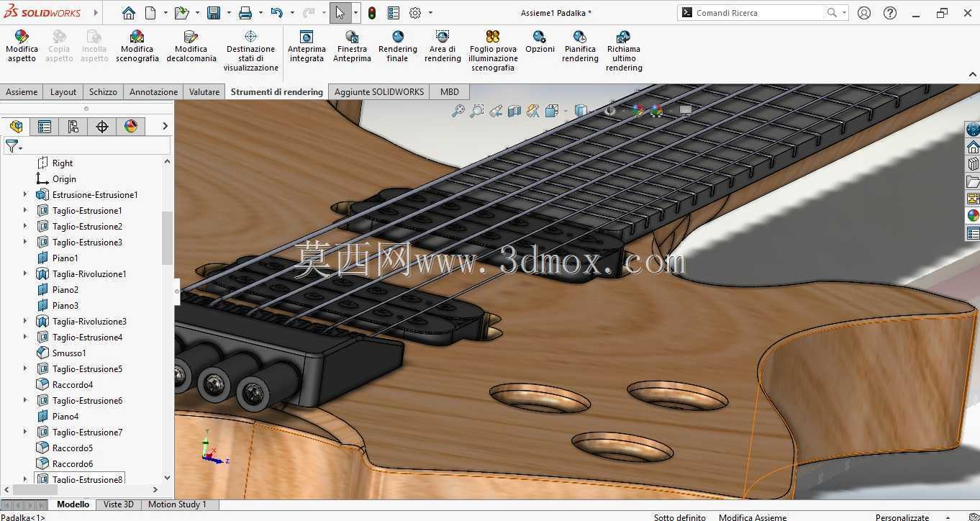Open the FeatureManager design tree tab icon
Screen dimensions: 980x521
(16, 127)
